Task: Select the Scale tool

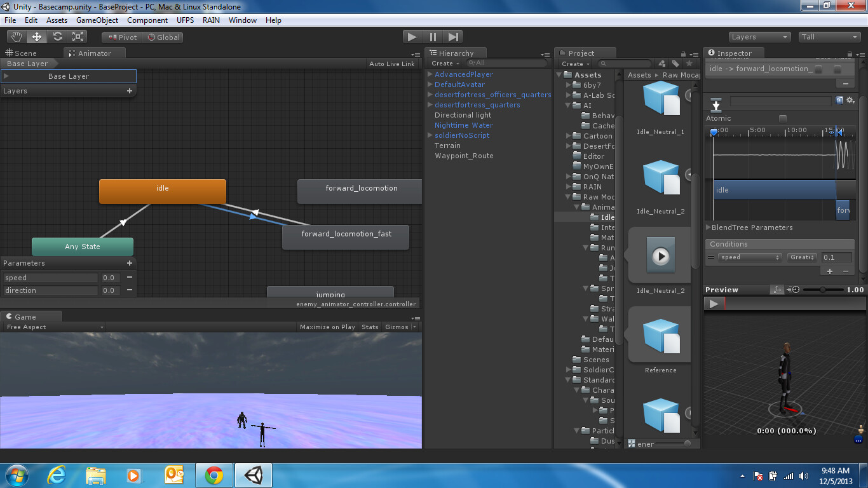Action: [78, 36]
